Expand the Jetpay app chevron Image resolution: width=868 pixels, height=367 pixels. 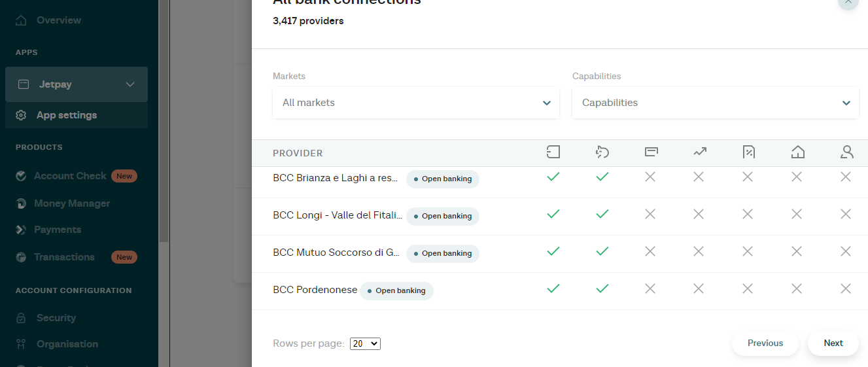(x=130, y=84)
